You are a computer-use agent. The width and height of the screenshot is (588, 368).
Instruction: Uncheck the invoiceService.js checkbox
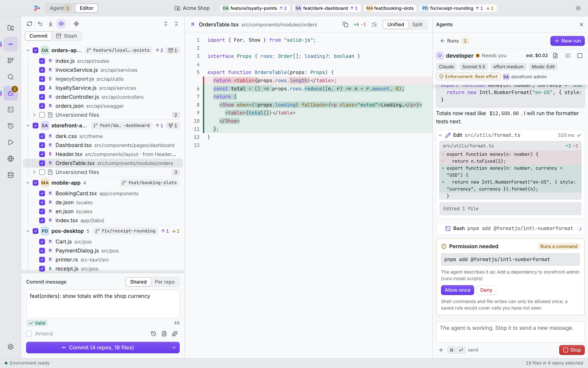click(x=42, y=70)
